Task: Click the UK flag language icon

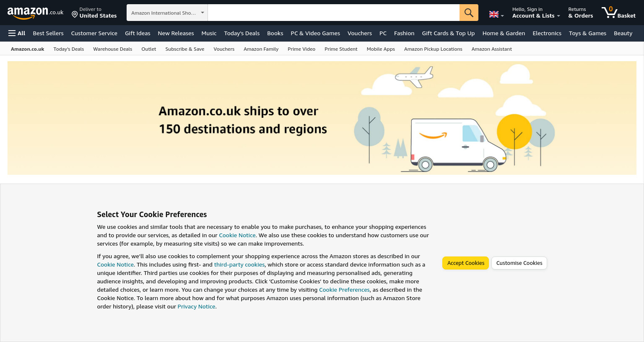Action: coord(494,14)
